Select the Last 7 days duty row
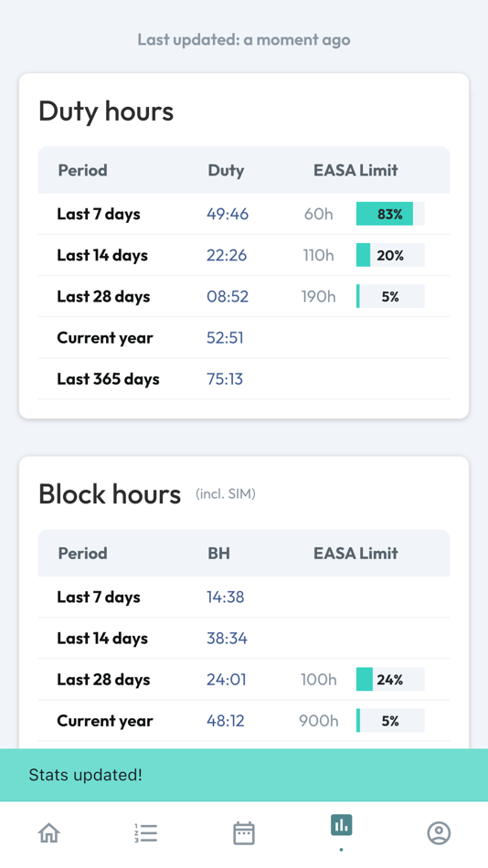Screen dimensions: 488x868 pos(244,214)
